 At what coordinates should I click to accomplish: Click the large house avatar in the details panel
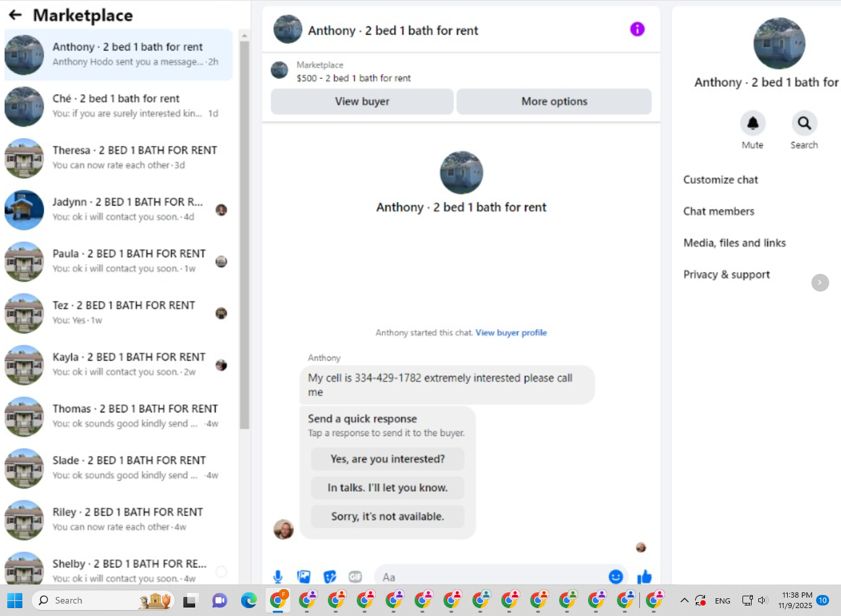tap(779, 43)
